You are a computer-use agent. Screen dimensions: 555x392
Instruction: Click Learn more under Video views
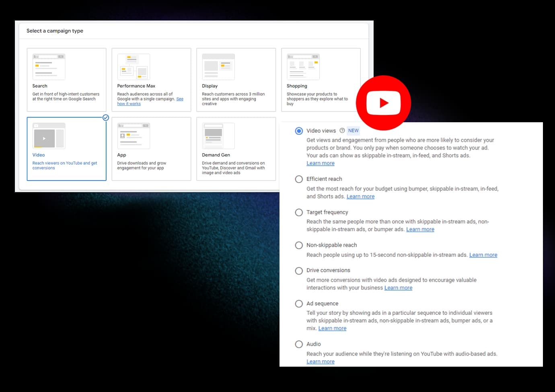pyautogui.click(x=320, y=163)
